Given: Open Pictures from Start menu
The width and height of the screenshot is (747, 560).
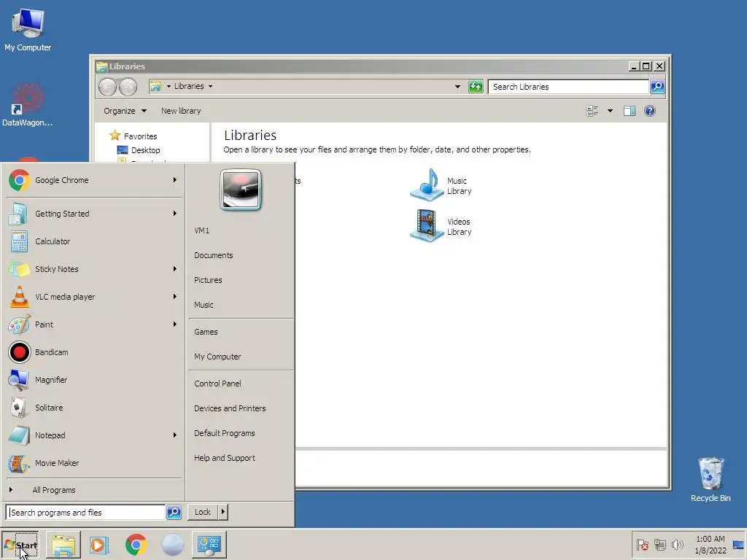Looking at the screenshot, I should point(241,280).
